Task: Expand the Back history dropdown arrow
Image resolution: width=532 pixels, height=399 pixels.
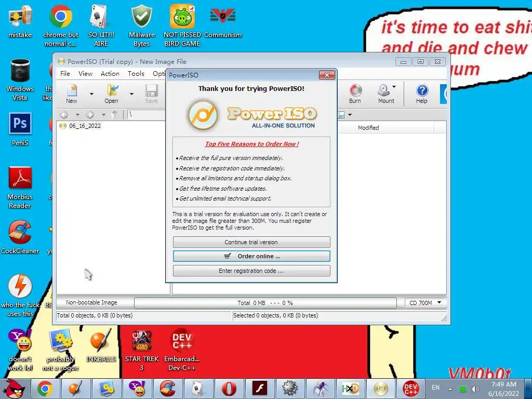Action: (x=77, y=115)
